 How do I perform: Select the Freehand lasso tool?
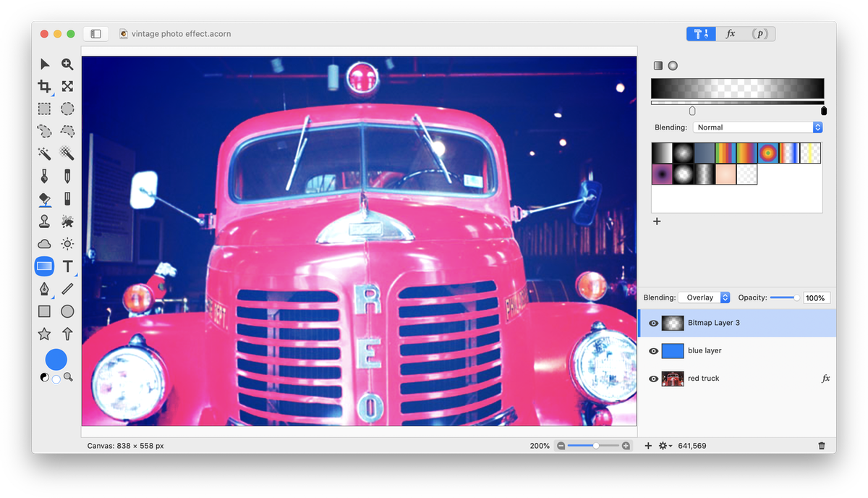pos(45,132)
